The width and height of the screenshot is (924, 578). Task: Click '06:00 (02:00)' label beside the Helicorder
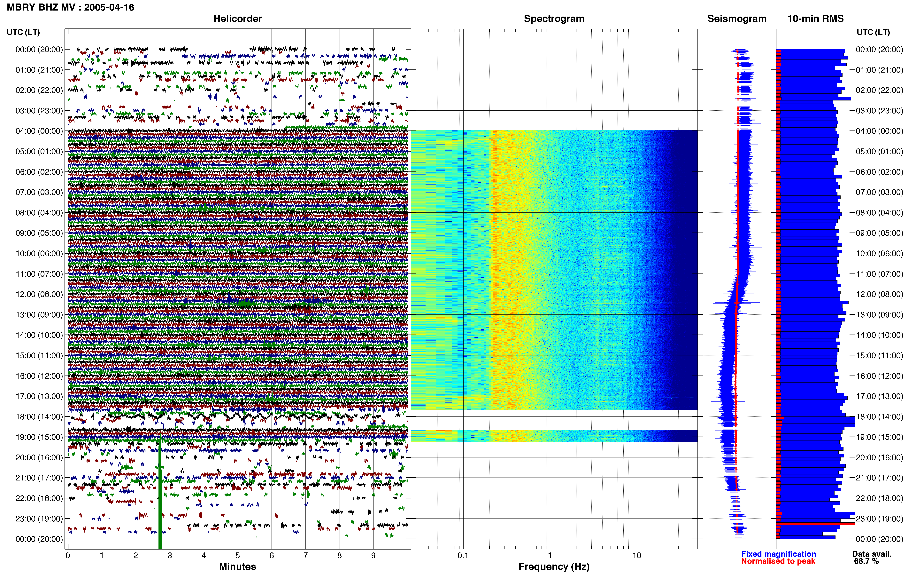click(39, 172)
